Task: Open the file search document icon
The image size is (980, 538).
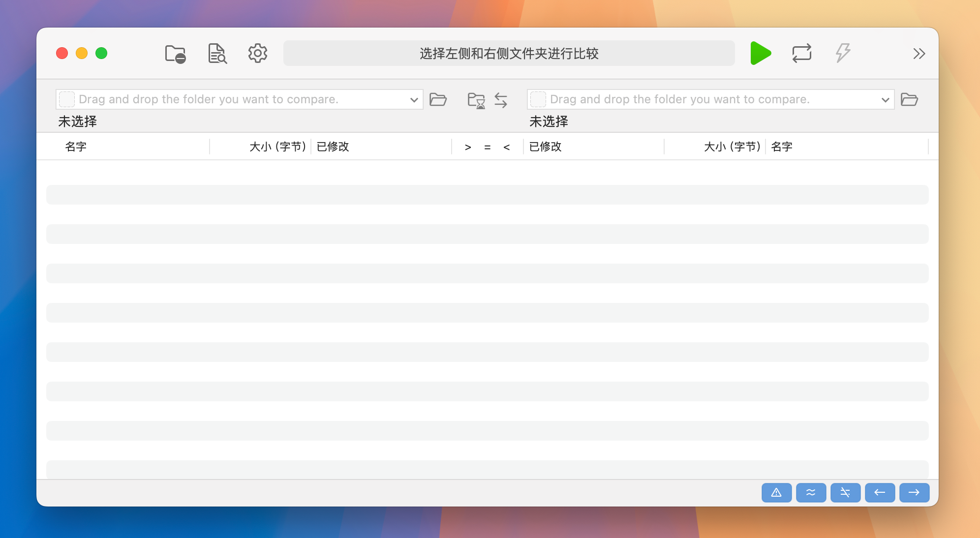Action: [217, 54]
